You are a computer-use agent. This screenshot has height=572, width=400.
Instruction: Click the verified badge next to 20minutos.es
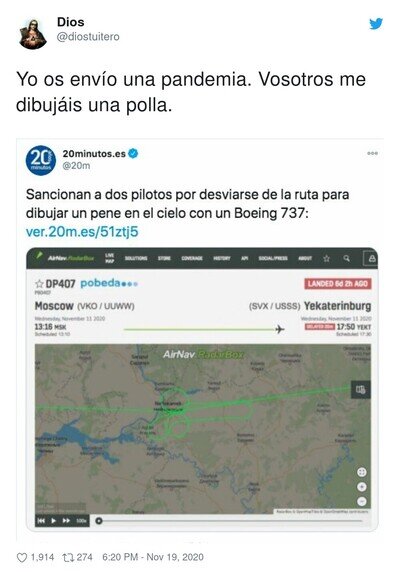point(133,154)
